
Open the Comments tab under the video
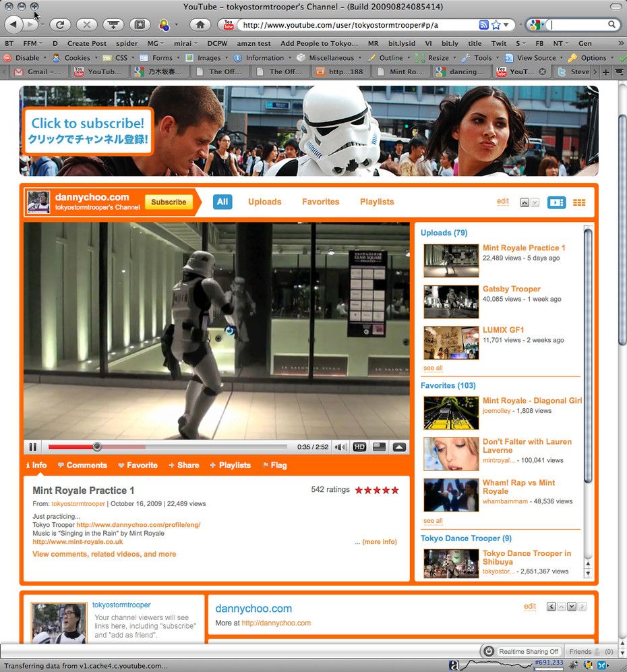[82, 466]
